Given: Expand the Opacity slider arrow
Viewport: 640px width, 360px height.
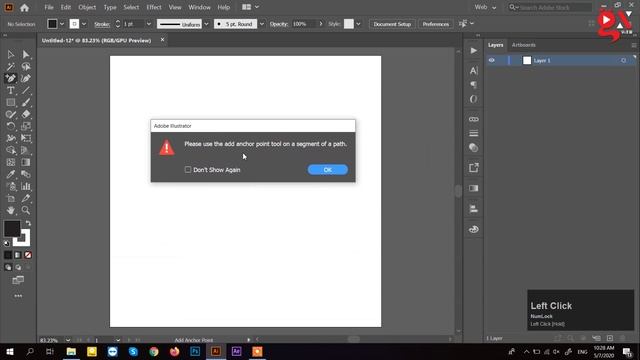Looking at the screenshot, I should [321, 24].
